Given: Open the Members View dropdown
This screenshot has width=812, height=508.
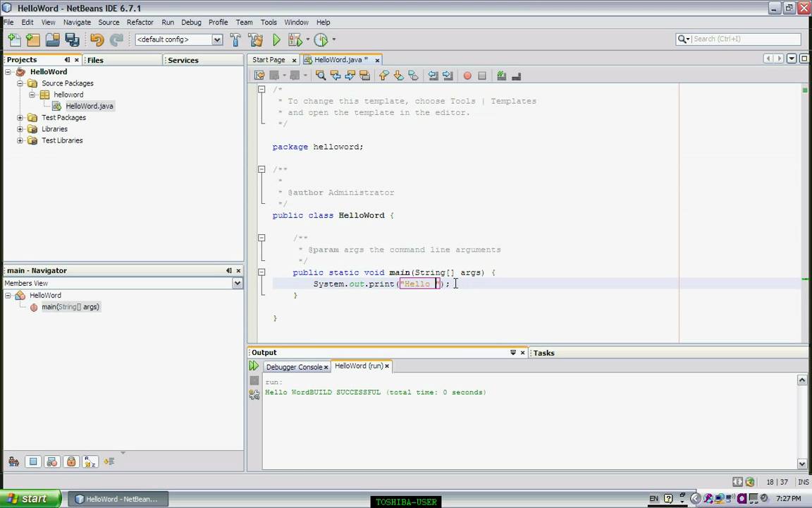Looking at the screenshot, I should tap(237, 283).
